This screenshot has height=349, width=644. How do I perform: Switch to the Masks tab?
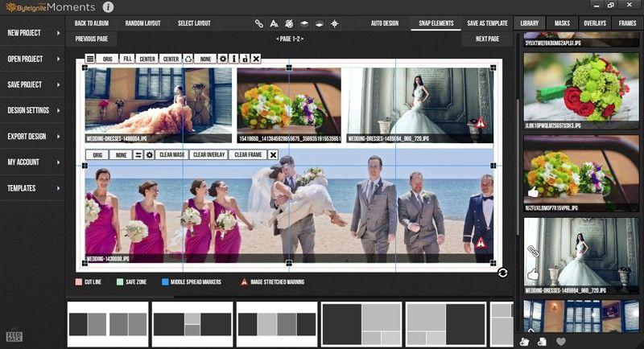click(x=562, y=23)
